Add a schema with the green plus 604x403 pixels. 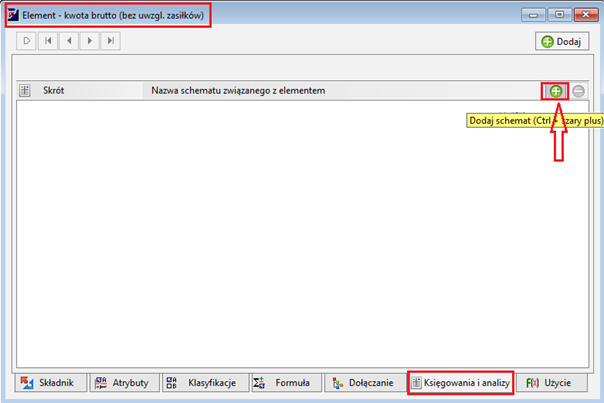[555, 91]
